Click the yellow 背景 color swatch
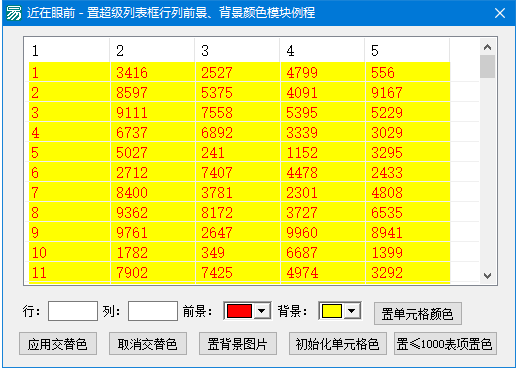Image resolution: width=518 pixels, height=370 pixels. [331, 311]
